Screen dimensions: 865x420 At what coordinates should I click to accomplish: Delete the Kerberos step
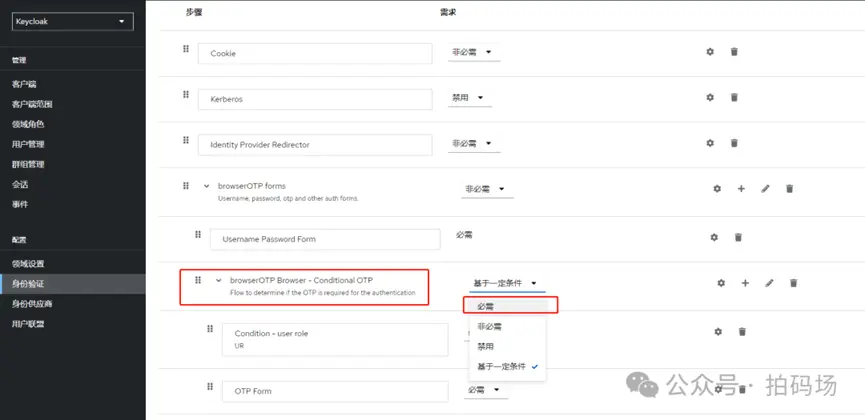point(734,97)
